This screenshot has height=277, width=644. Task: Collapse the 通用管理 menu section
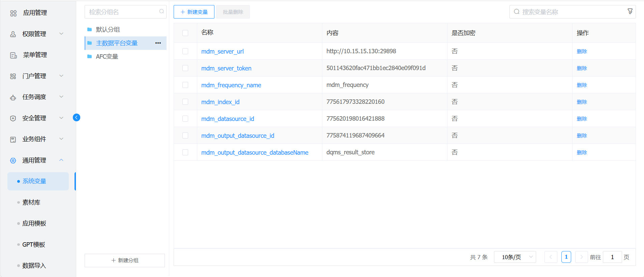click(61, 160)
